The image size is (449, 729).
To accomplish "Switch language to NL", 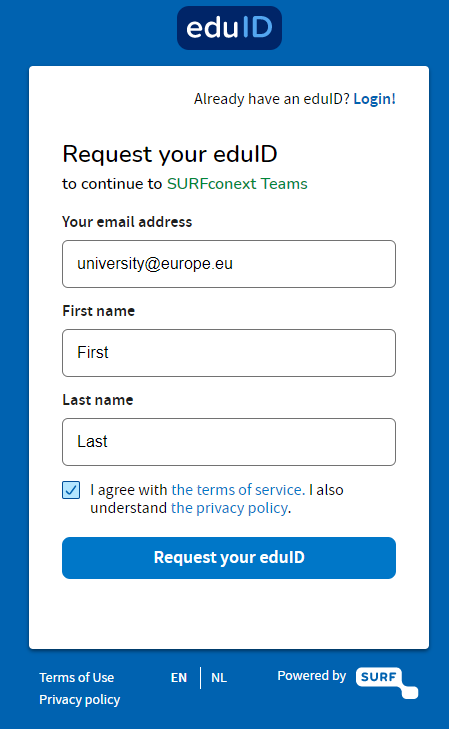I will (219, 677).
